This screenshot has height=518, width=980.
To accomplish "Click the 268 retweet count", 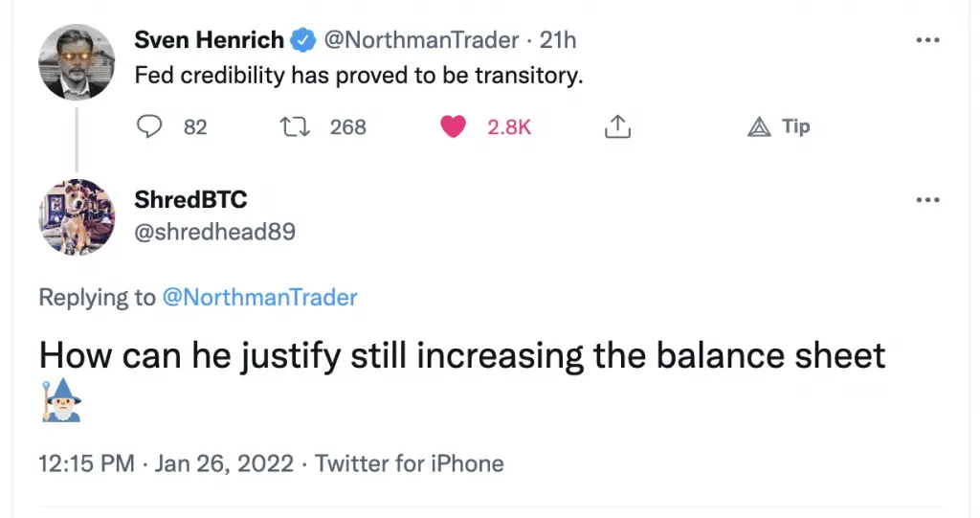I will click(x=347, y=126).
